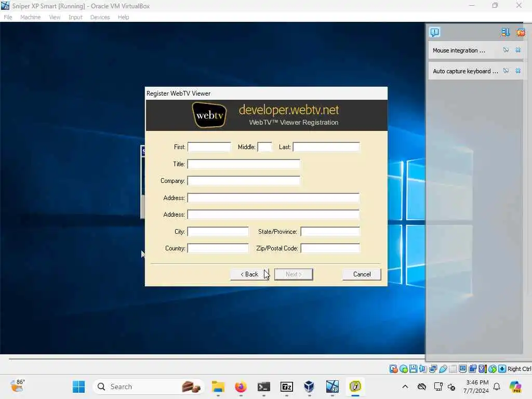This screenshot has width=532, height=399.
Task: Click the State/Province input field
Action: [x=330, y=231]
